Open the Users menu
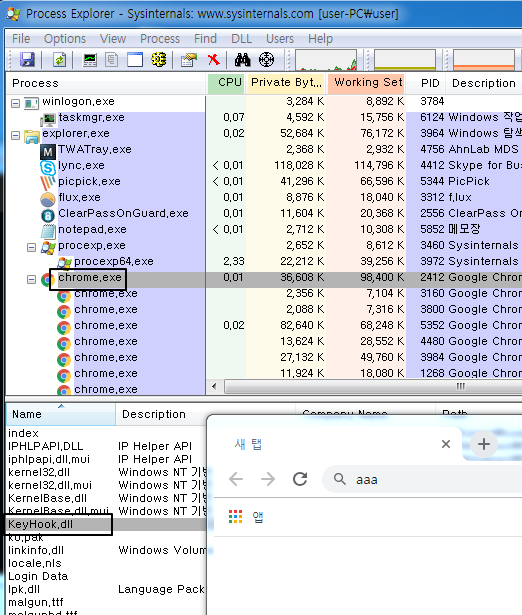 [280, 38]
